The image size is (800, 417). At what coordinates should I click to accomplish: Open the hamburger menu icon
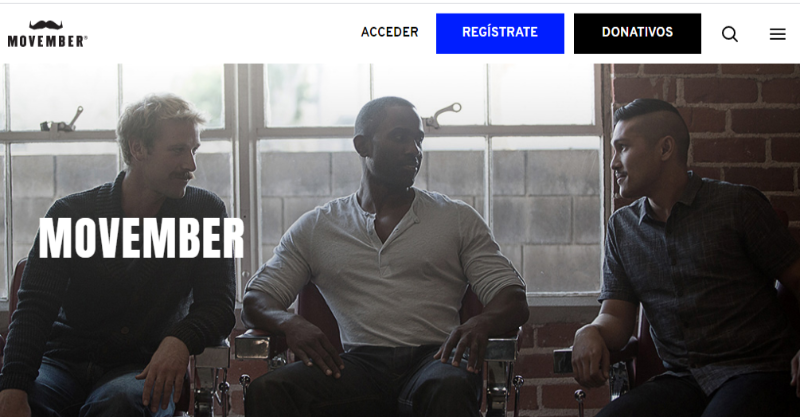pyautogui.click(x=778, y=34)
